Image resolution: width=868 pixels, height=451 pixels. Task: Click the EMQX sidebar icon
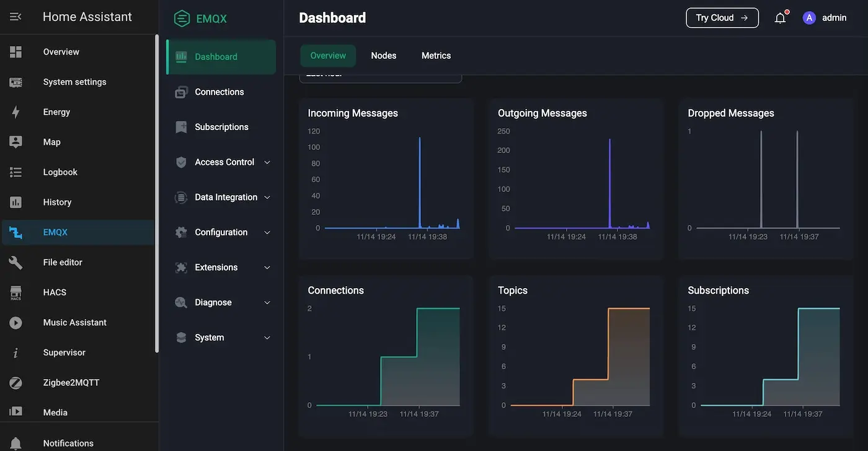(15, 232)
